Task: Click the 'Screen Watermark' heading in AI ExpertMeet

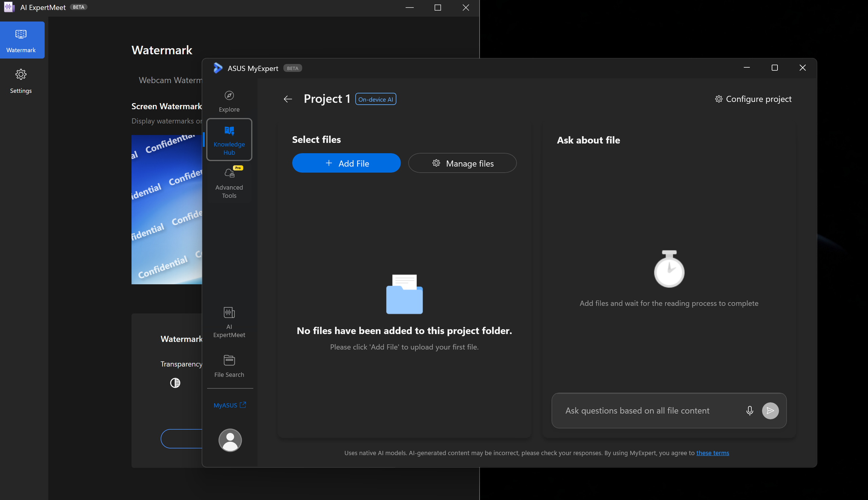Action: pos(167,106)
